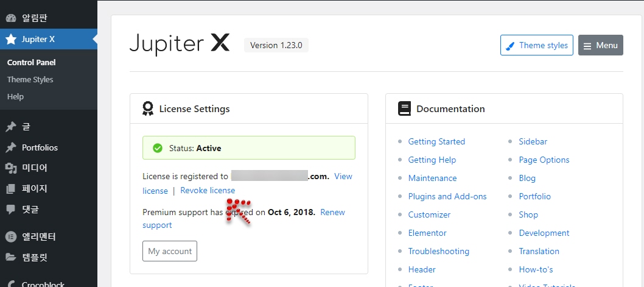Click the Status: Active notice
Image resolution: width=644 pixels, height=287 pixels.
pyautogui.click(x=249, y=148)
